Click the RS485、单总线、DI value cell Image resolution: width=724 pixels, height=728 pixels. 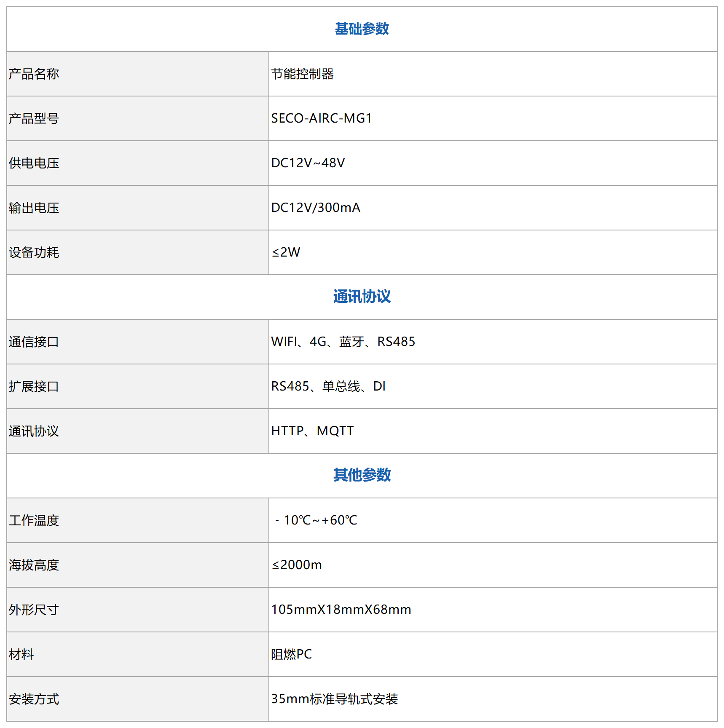(328, 386)
